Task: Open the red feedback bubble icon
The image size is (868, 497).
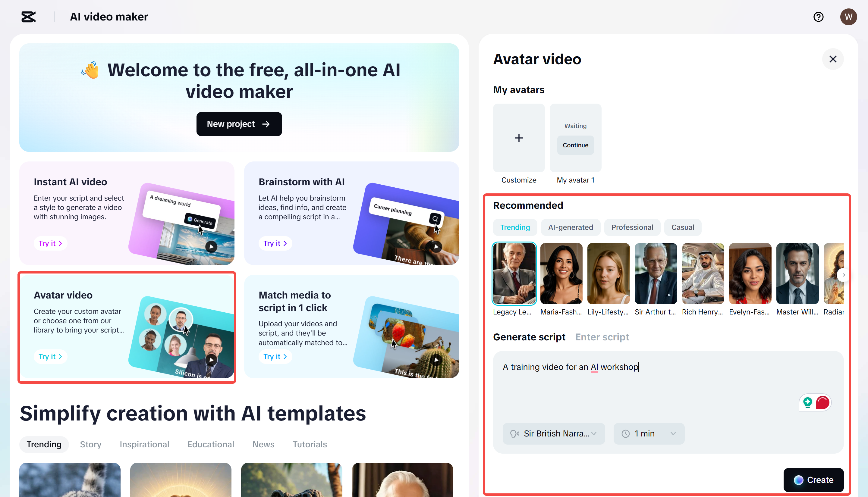Action: point(823,402)
